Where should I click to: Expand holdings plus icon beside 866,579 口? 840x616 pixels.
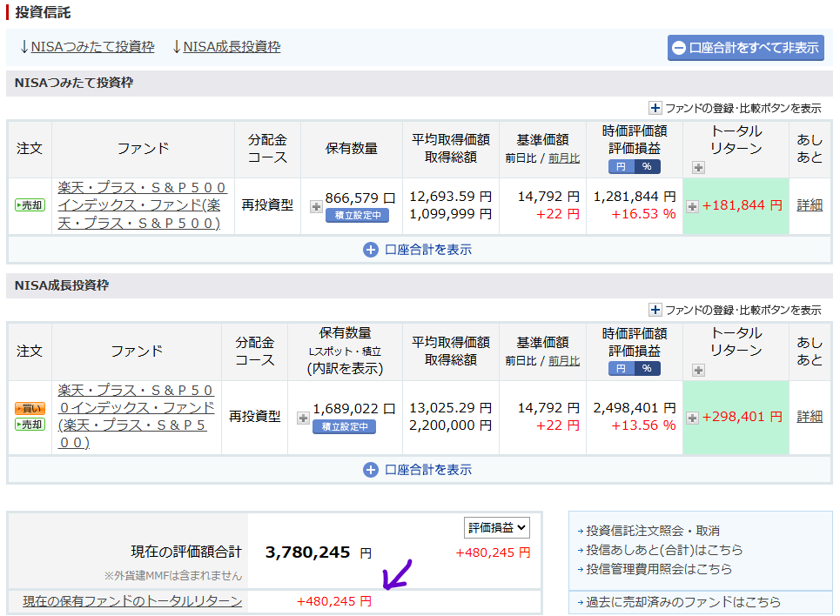point(316,206)
